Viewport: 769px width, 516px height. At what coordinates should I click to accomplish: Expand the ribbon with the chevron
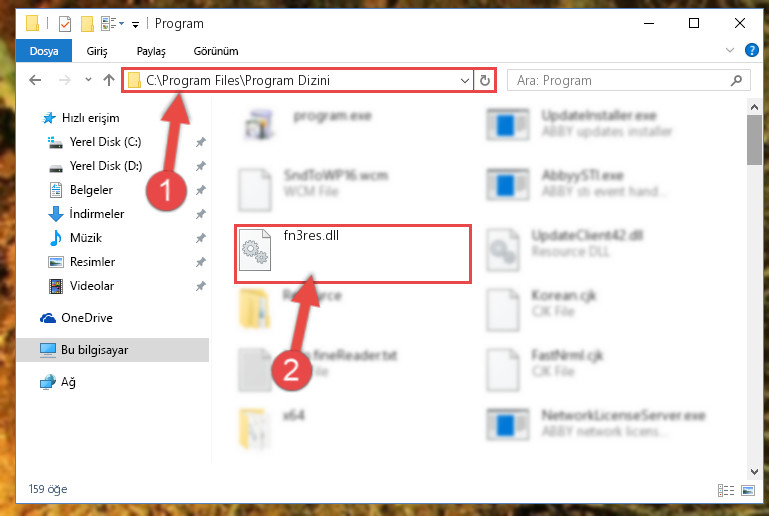[x=730, y=50]
